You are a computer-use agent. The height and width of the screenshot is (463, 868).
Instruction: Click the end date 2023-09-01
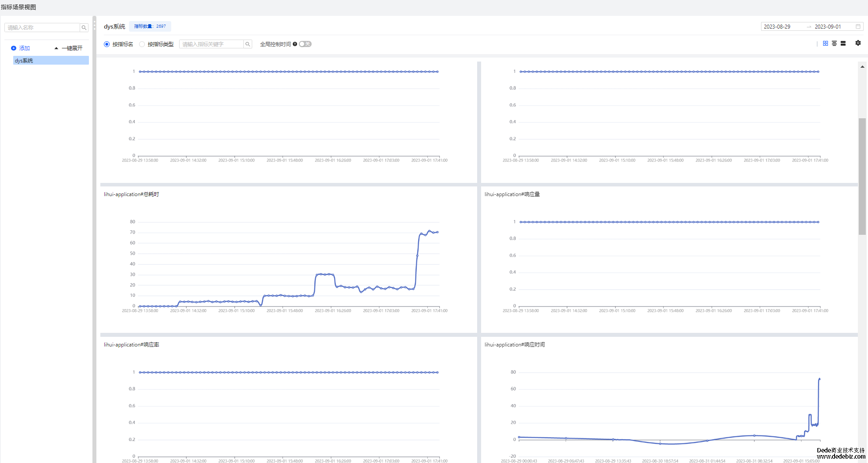pos(828,27)
